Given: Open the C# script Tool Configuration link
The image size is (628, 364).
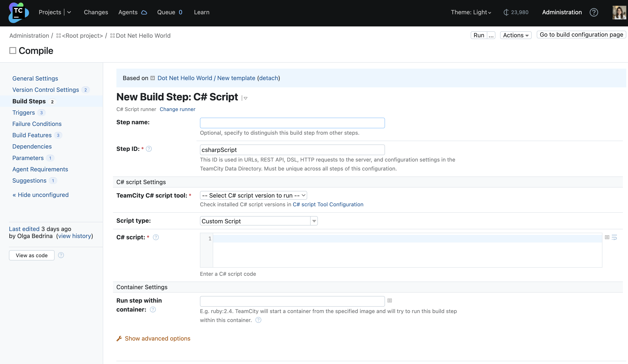Looking at the screenshot, I should 328,204.
